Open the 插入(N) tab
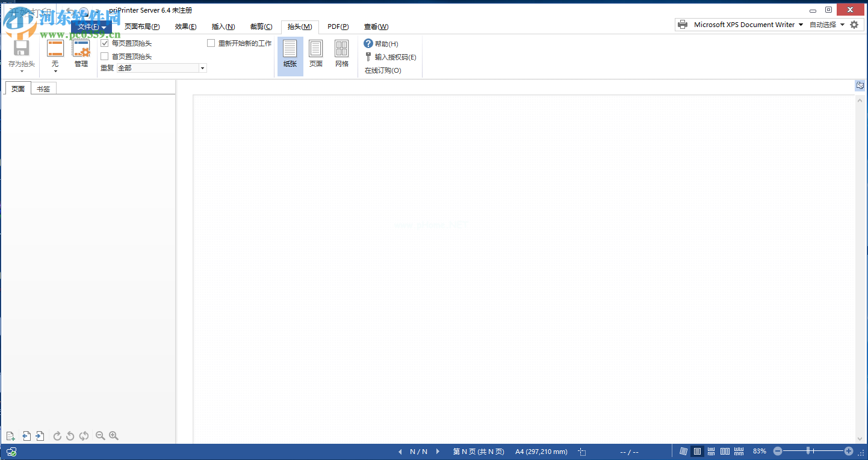 [x=223, y=26]
